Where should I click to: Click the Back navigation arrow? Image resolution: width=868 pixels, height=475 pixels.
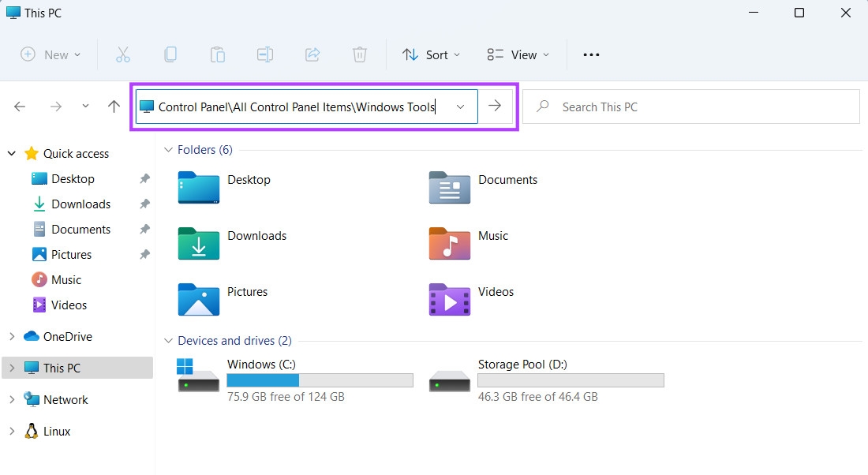coord(19,106)
